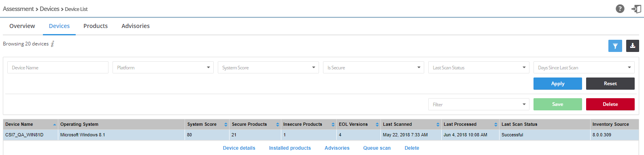
Task: Toggle the blue filter funnel icon
Action: pos(615,46)
